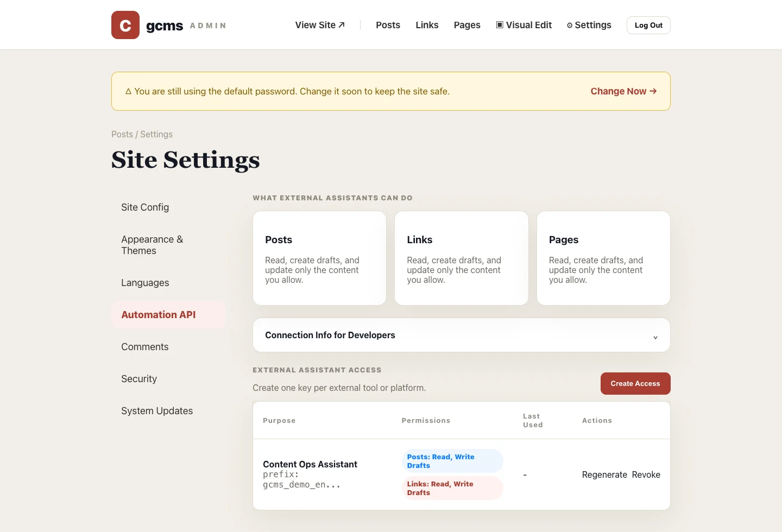Click the red gcms logo icon
Viewport: 782px width, 532px height.
(x=125, y=25)
